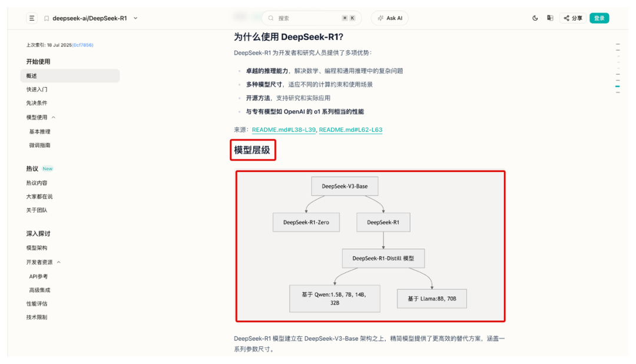Click the bookmark icon beside the repository name
636x364 pixels.
[47, 18]
